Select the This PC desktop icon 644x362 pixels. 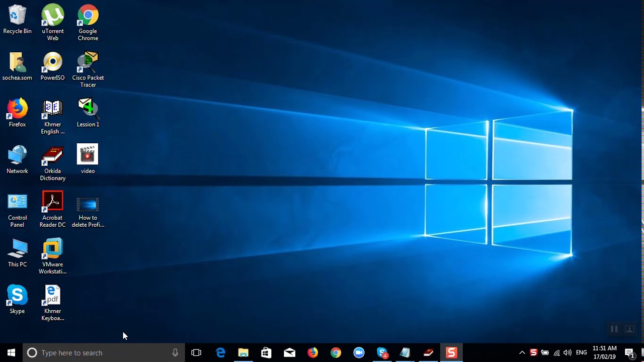17,253
